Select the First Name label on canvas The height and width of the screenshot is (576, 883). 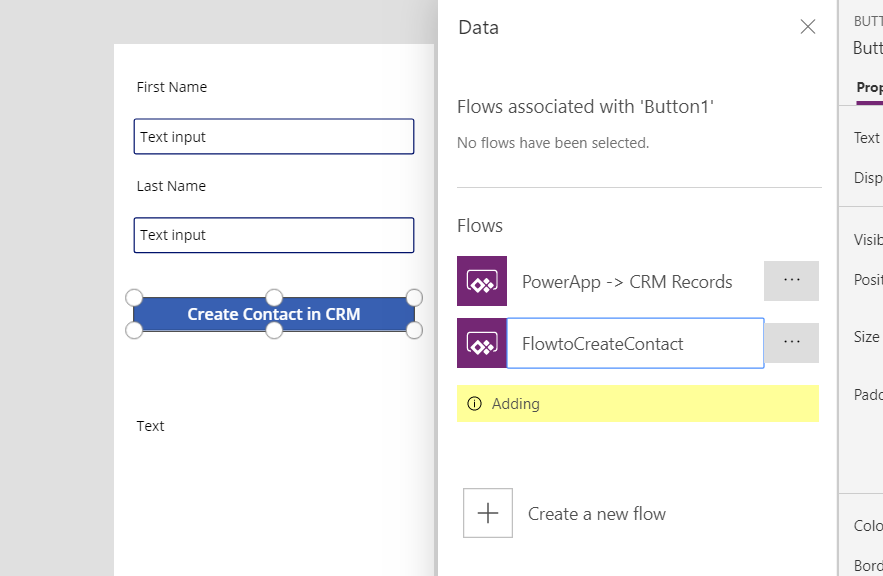[172, 87]
